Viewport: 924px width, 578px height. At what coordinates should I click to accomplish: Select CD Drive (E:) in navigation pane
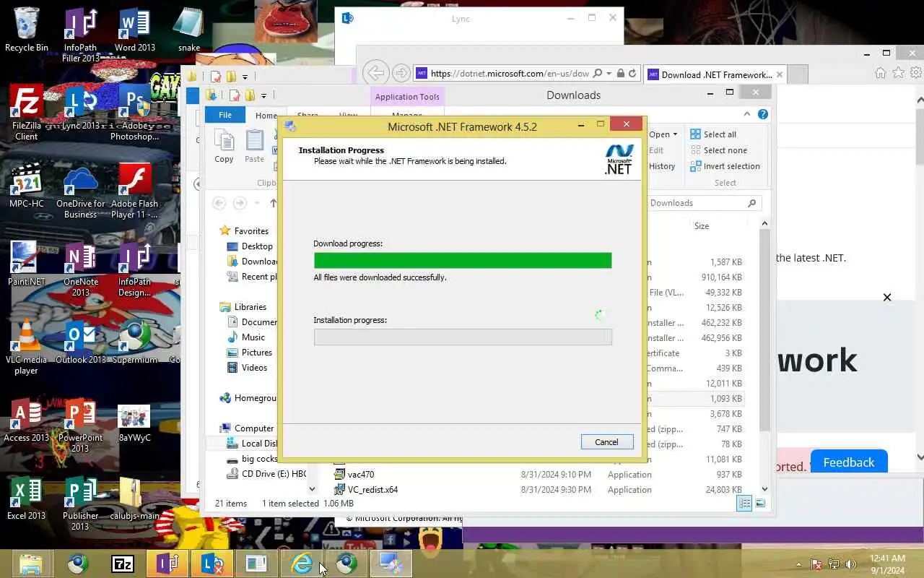tap(266, 474)
